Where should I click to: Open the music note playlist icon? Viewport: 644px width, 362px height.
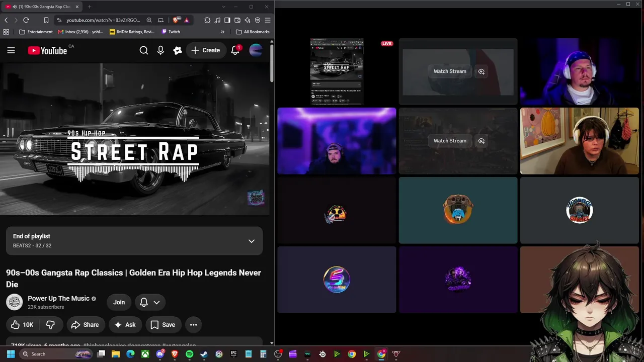(x=217, y=20)
